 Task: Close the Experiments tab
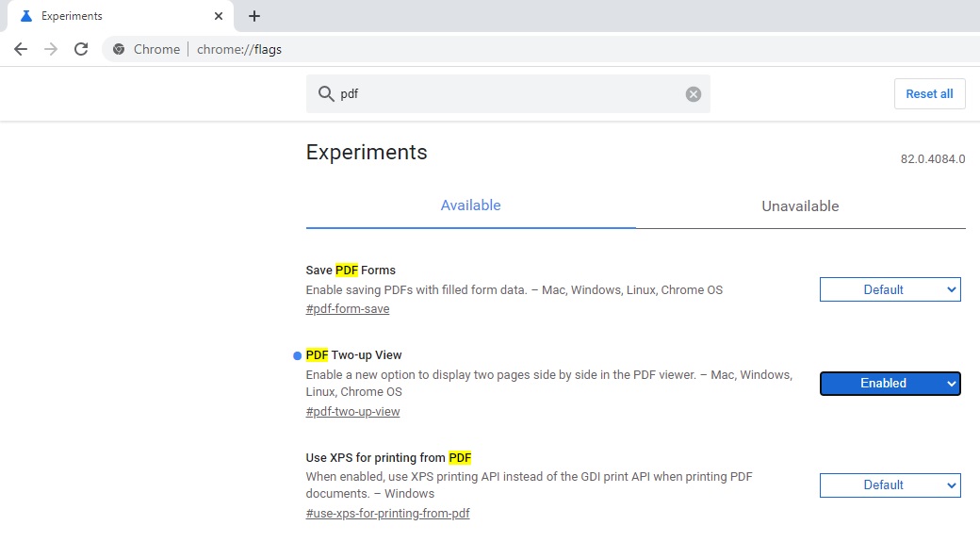[x=219, y=16]
